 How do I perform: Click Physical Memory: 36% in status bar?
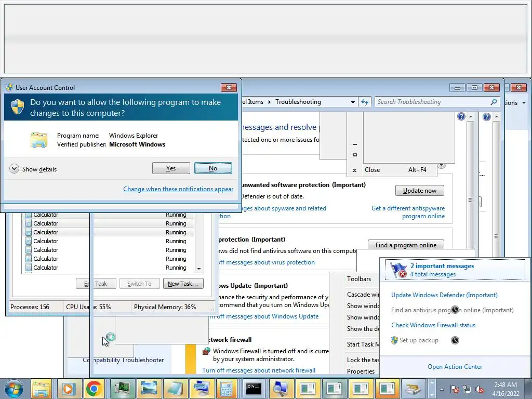tap(165, 307)
